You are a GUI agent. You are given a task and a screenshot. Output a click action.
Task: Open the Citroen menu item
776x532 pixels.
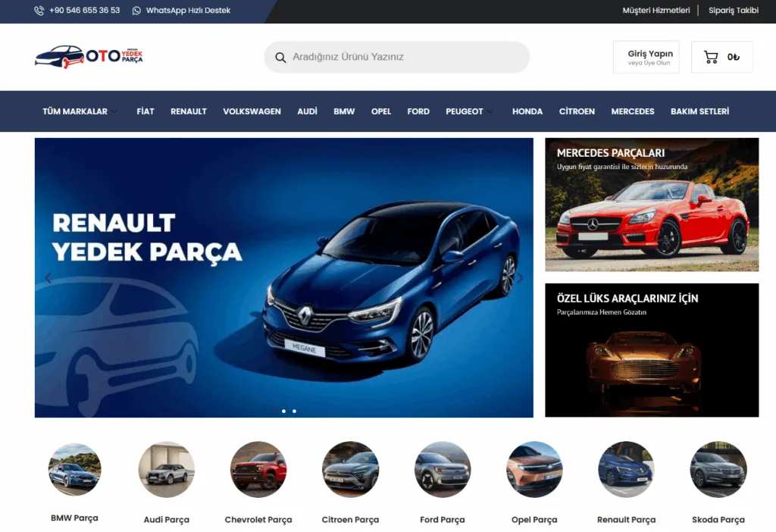pyautogui.click(x=577, y=111)
